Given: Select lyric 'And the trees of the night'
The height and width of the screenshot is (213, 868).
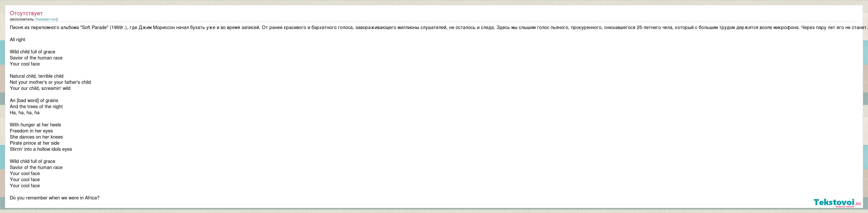Looking at the screenshot, I should pyautogui.click(x=37, y=106).
